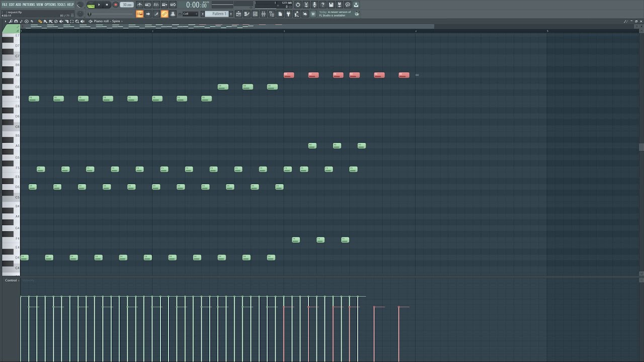The image size is (644, 362).
Task: Open the shopping cart icon
Action: (x=312, y=14)
